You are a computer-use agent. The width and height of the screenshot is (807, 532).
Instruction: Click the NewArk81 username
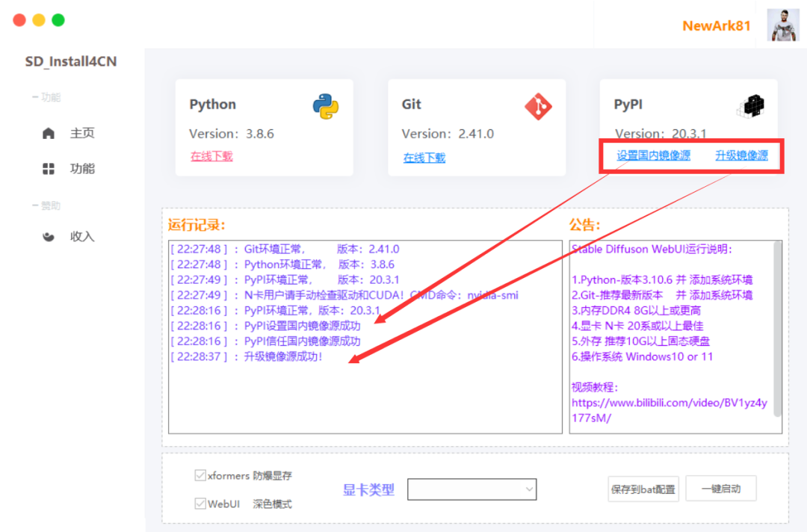[717, 25]
